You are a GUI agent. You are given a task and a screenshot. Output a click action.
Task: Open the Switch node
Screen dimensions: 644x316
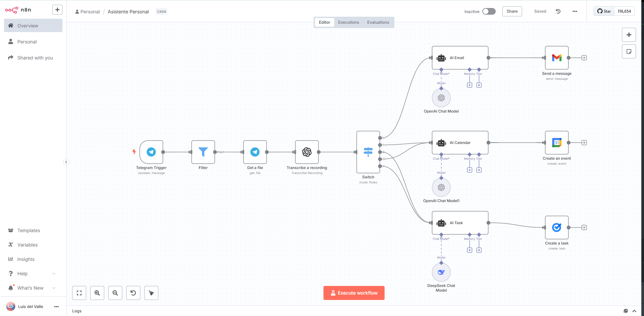[368, 152]
